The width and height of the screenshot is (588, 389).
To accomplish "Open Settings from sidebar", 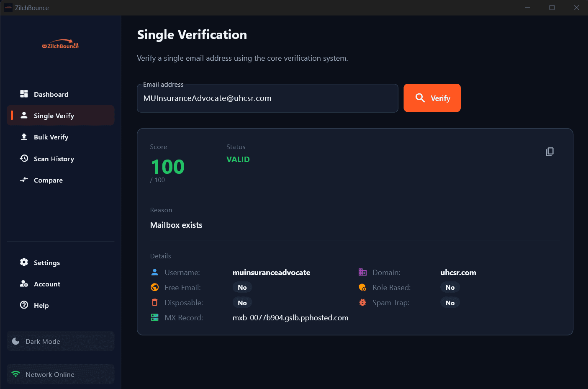I will [61, 263].
